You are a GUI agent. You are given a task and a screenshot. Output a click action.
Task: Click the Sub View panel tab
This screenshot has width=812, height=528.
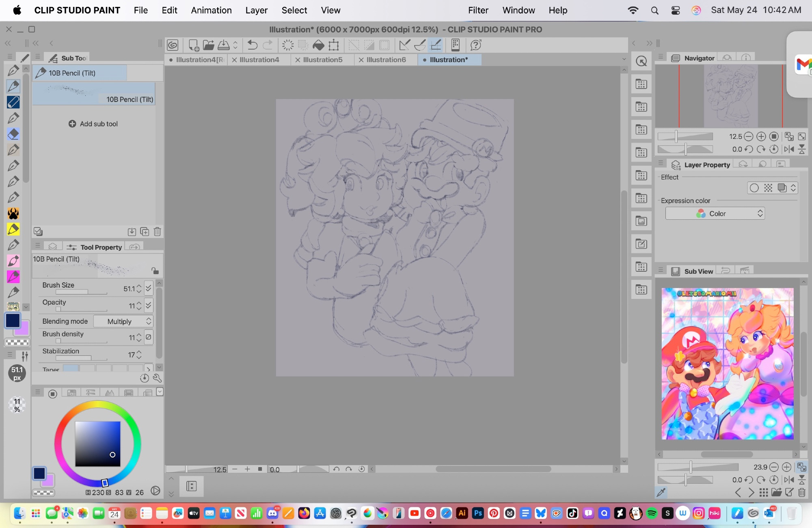coord(698,271)
